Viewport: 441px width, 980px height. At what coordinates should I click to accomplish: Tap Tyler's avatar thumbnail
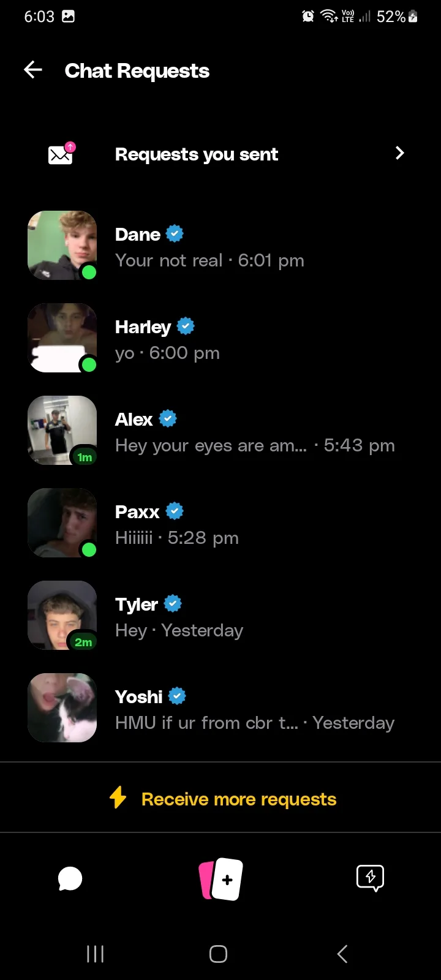[62, 616]
